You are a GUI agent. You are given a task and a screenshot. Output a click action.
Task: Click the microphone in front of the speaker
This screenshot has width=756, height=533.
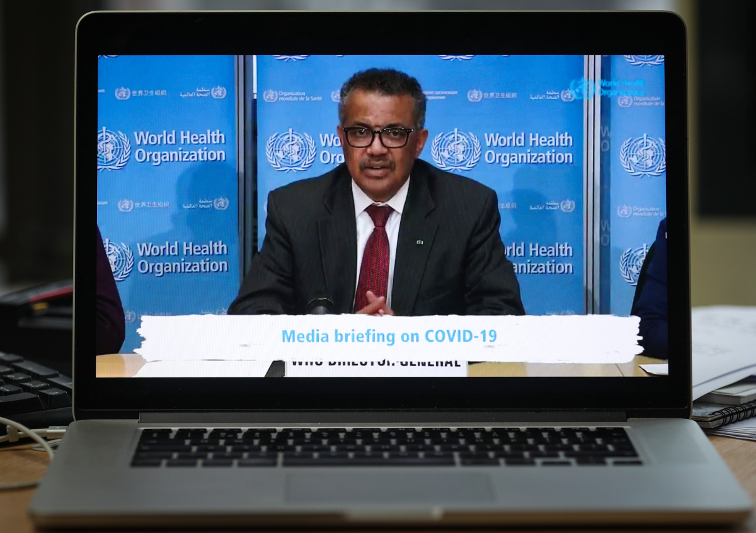coord(321,306)
